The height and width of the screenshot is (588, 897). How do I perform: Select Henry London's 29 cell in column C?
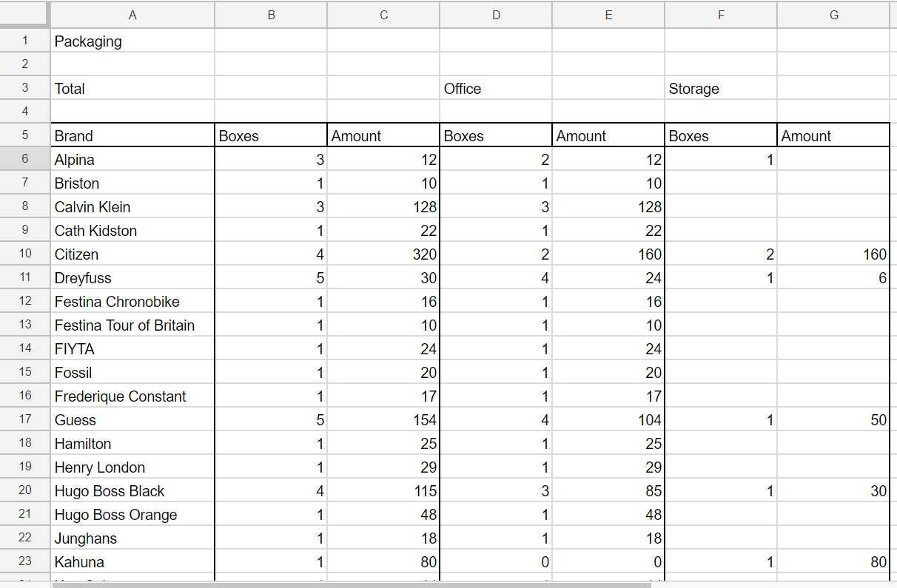pos(383,467)
